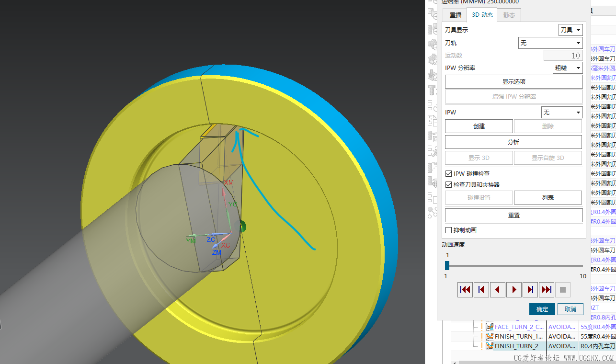Step forward one motion
Image resolution: width=616 pixels, height=364 pixels.
coord(530,290)
